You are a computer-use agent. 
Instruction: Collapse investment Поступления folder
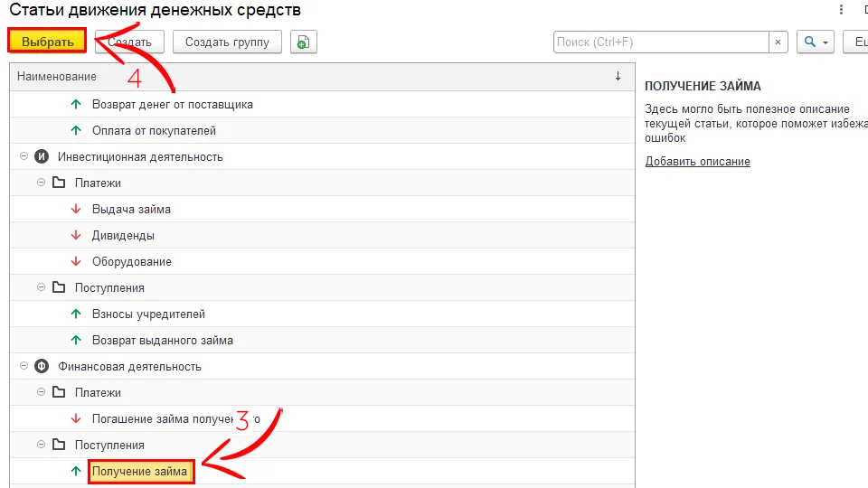(x=41, y=287)
